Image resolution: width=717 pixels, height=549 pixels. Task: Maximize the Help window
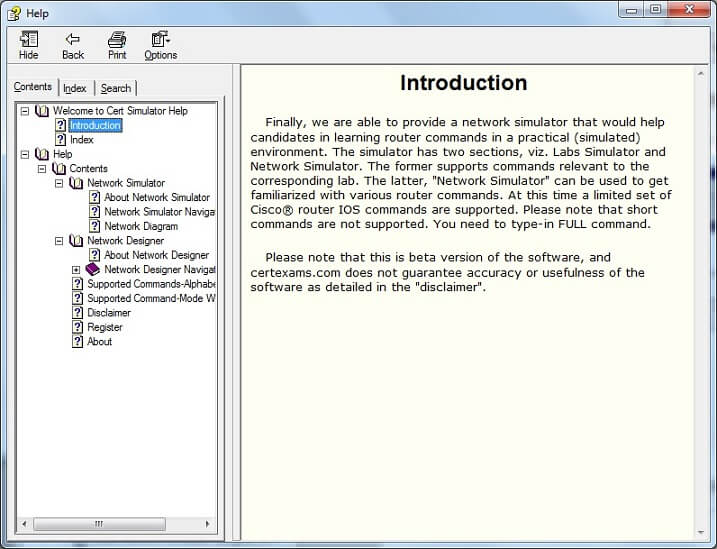click(655, 10)
